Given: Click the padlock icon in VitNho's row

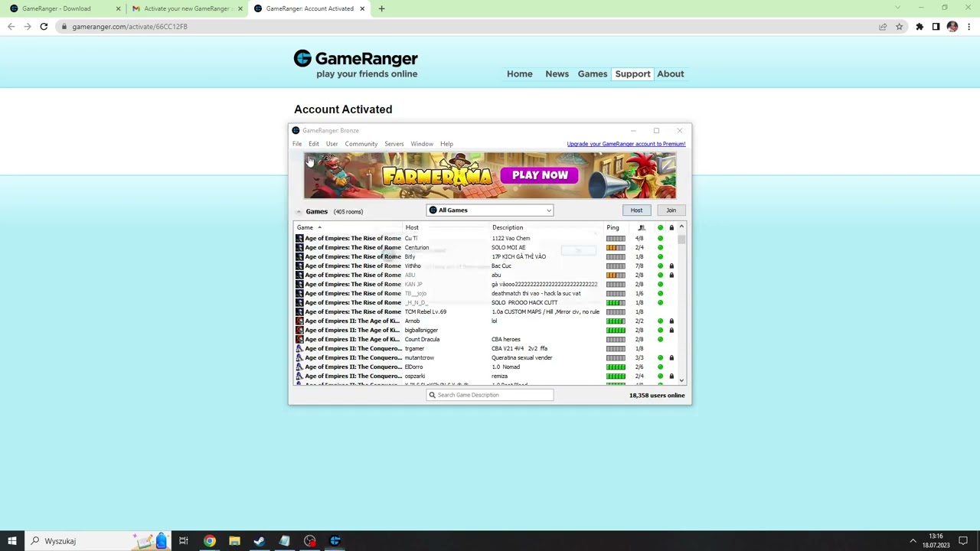Looking at the screenshot, I should tap(671, 266).
